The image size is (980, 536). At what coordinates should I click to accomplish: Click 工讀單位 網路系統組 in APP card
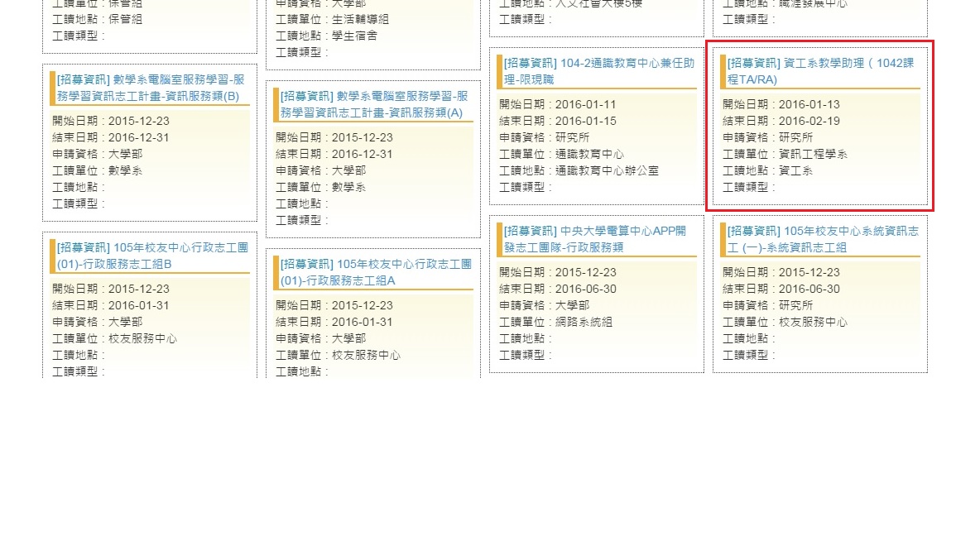coord(584,322)
